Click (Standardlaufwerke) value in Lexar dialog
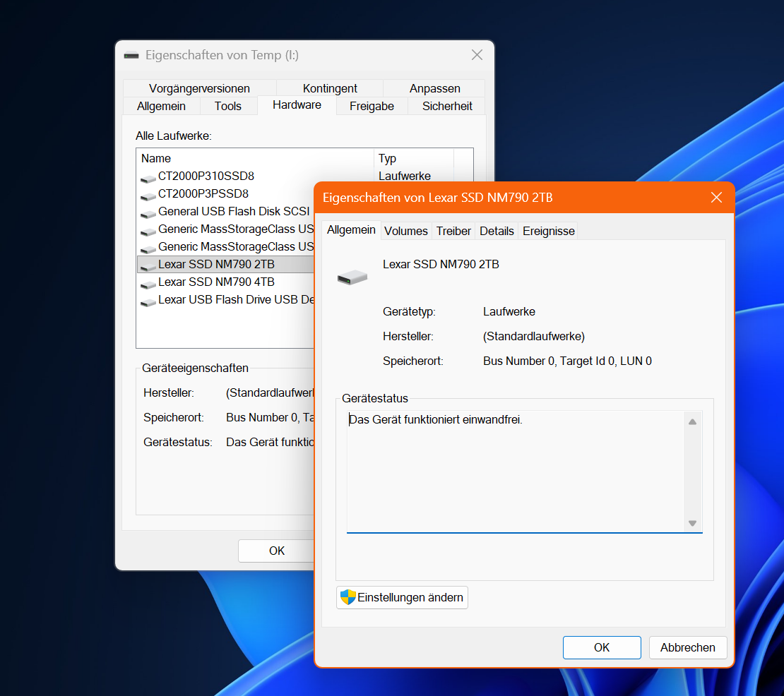 coord(533,336)
